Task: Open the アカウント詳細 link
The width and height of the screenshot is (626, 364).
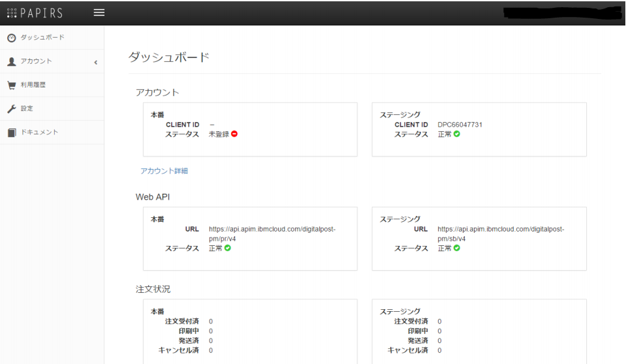Action: 164,171
